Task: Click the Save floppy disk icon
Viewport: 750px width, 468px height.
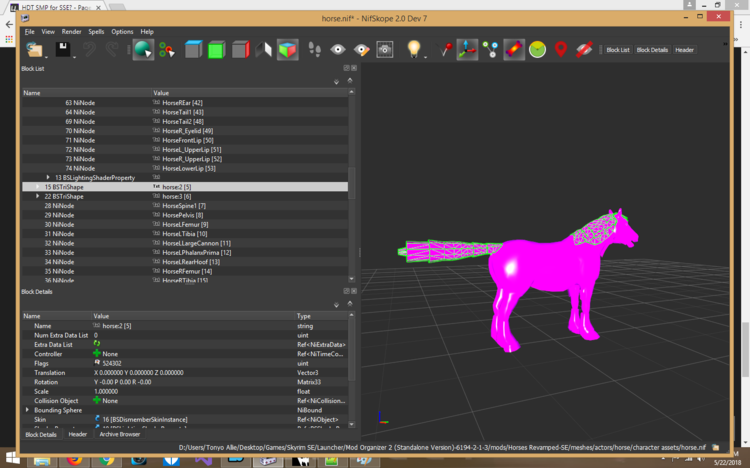Action: (63, 49)
